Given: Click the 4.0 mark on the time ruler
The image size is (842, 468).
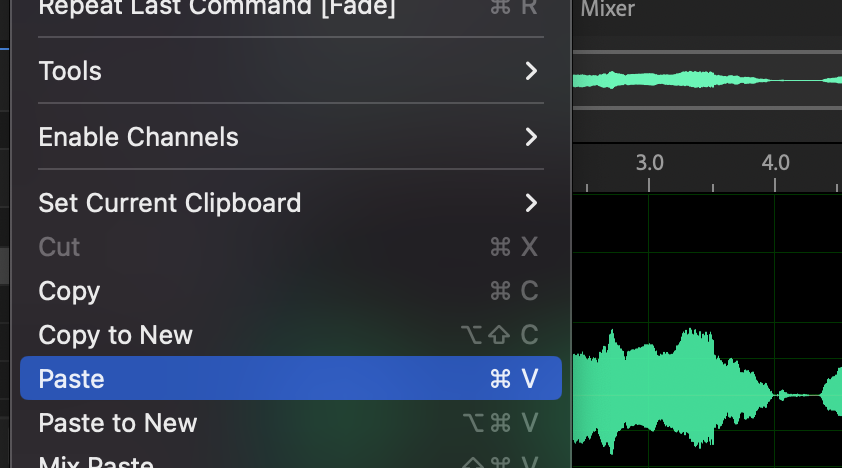Looking at the screenshot, I should tap(775, 163).
